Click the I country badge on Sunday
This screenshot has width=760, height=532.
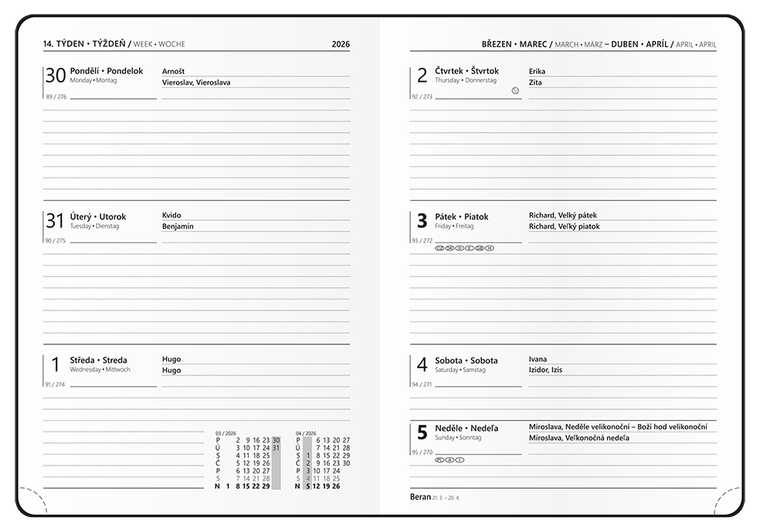pyautogui.click(x=460, y=459)
